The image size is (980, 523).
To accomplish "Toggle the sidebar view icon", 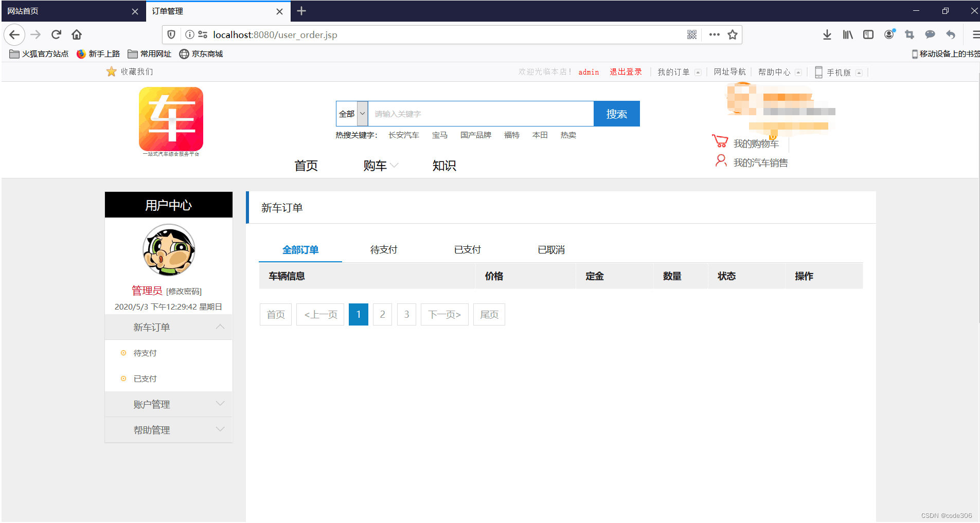I will pyautogui.click(x=868, y=34).
